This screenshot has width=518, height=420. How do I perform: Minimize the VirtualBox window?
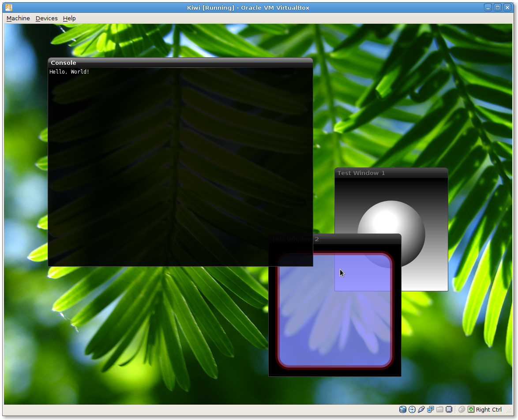[488, 7]
